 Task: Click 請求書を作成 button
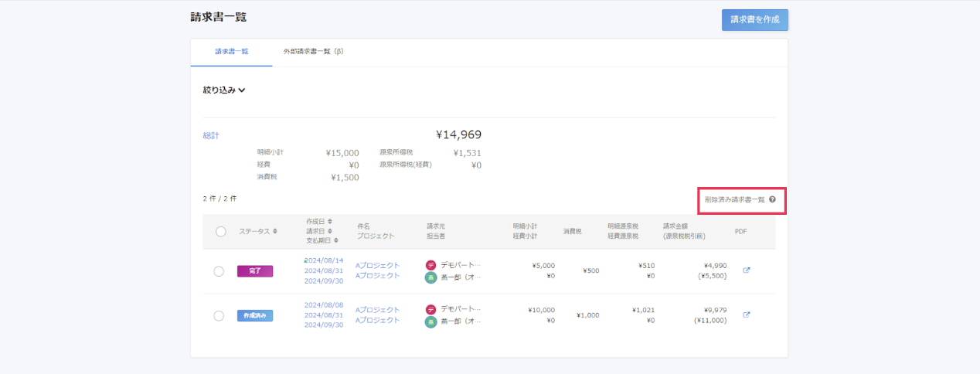(755, 20)
